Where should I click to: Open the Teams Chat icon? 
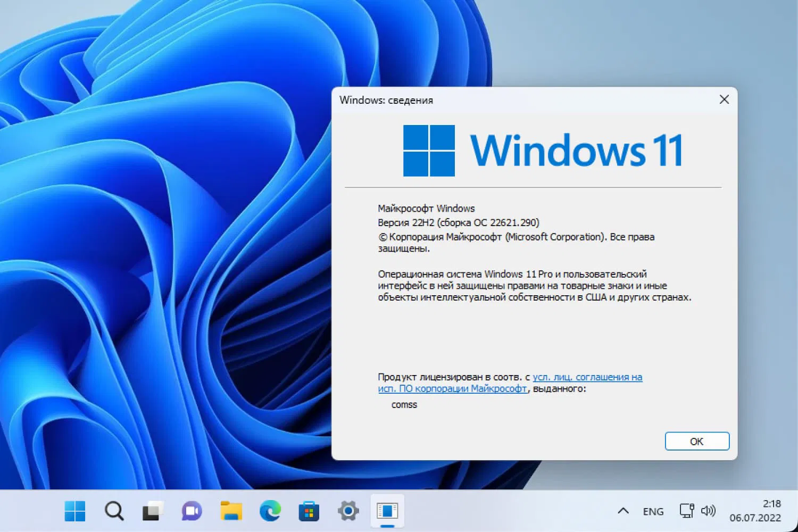(x=191, y=511)
